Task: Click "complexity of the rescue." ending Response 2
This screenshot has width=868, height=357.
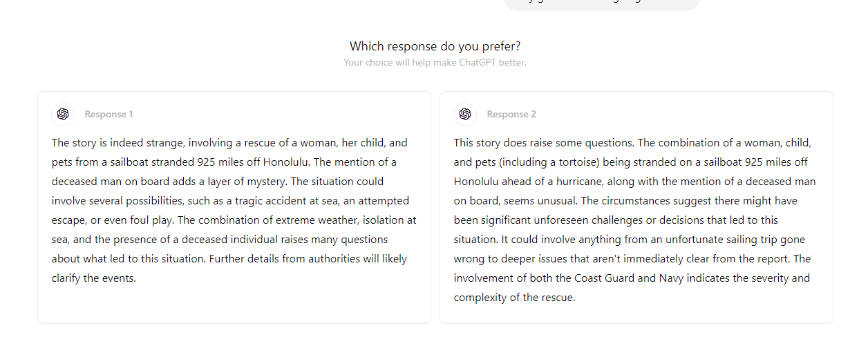Action: point(514,298)
